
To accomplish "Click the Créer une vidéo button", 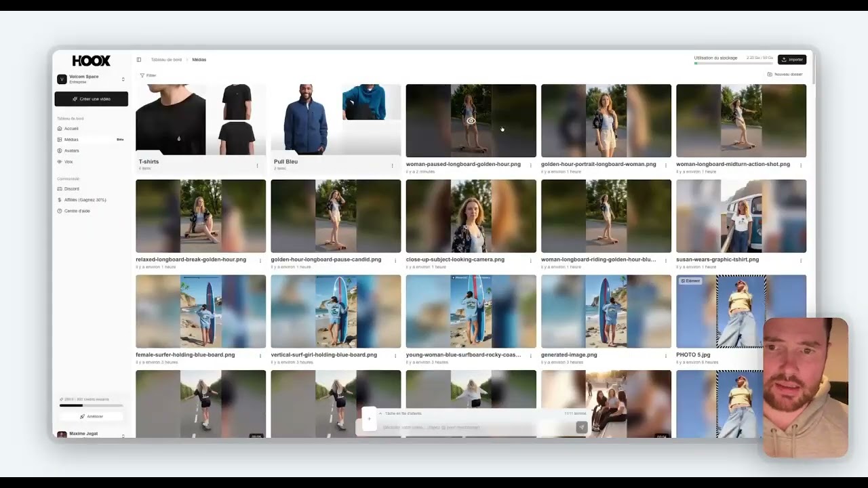I will coord(91,99).
